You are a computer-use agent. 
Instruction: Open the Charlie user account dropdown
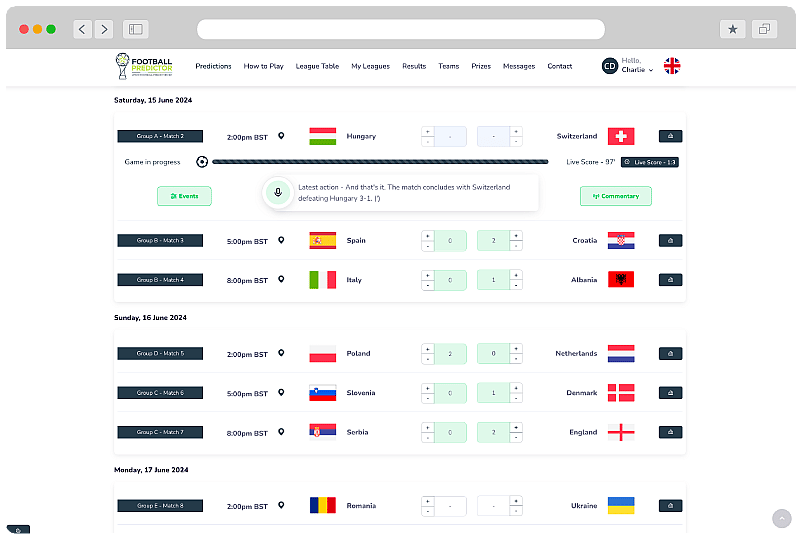tap(628, 66)
